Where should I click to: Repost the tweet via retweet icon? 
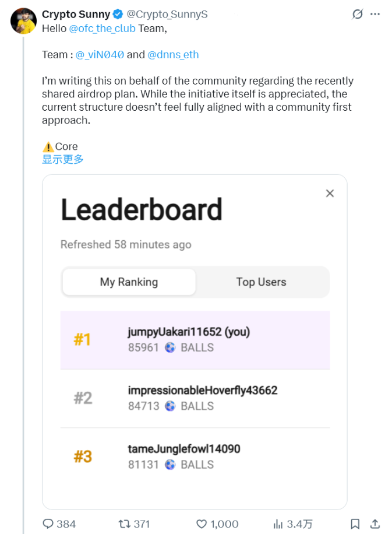(x=124, y=524)
